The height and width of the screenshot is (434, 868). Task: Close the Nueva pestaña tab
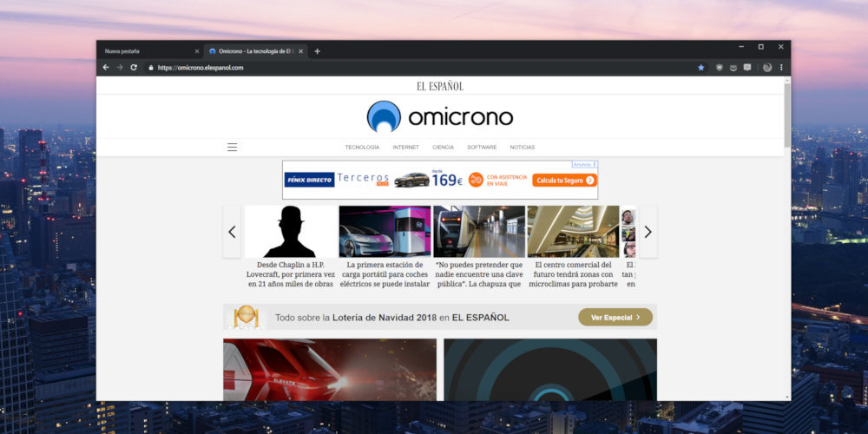[196, 51]
